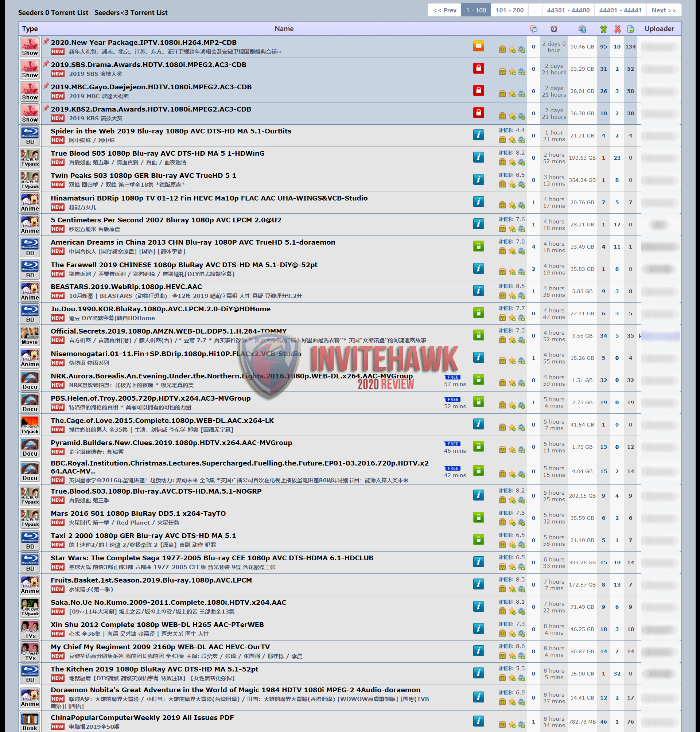Click green lock icon on Mars 2016 S01 row
The image size is (700, 732).
tap(479, 518)
